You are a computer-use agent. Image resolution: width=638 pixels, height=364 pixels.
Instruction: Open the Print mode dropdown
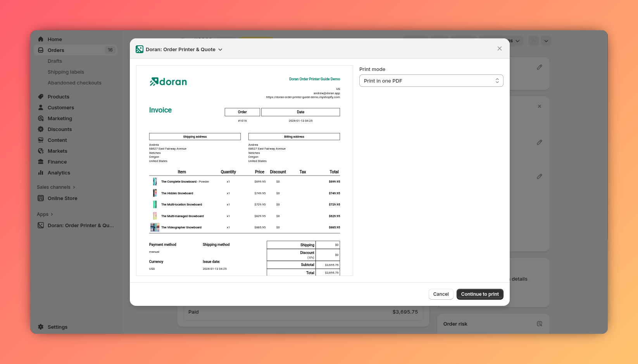click(x=431, y=81)
